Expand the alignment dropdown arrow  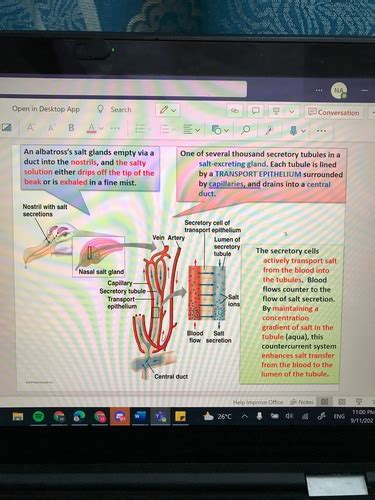pos(198,130)
